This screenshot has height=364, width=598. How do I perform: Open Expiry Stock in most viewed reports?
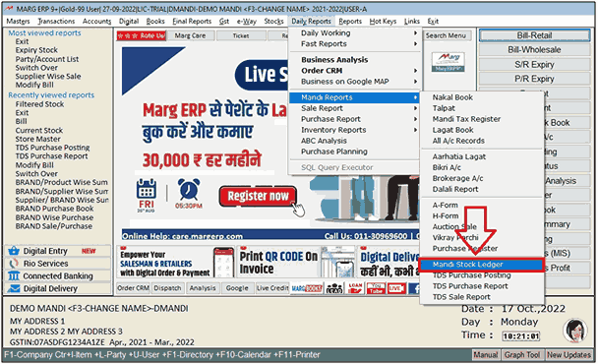click(x=36, y=50)
